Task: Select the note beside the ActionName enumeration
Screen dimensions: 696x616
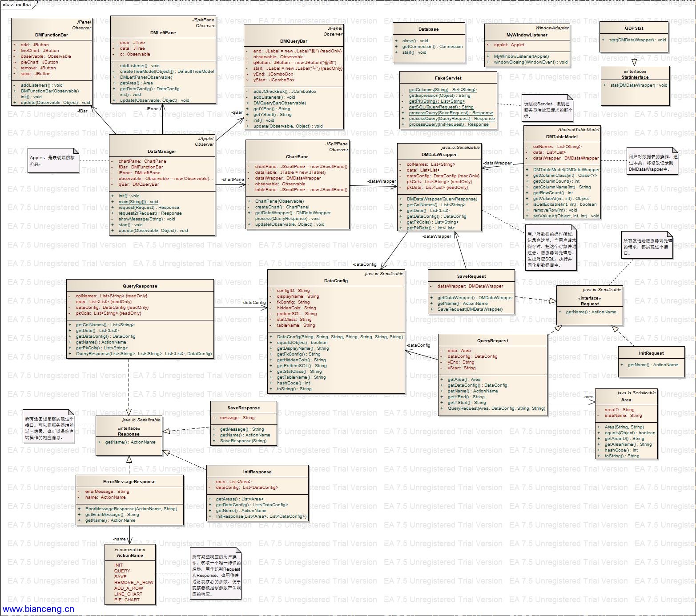Action: click(216, 574)
